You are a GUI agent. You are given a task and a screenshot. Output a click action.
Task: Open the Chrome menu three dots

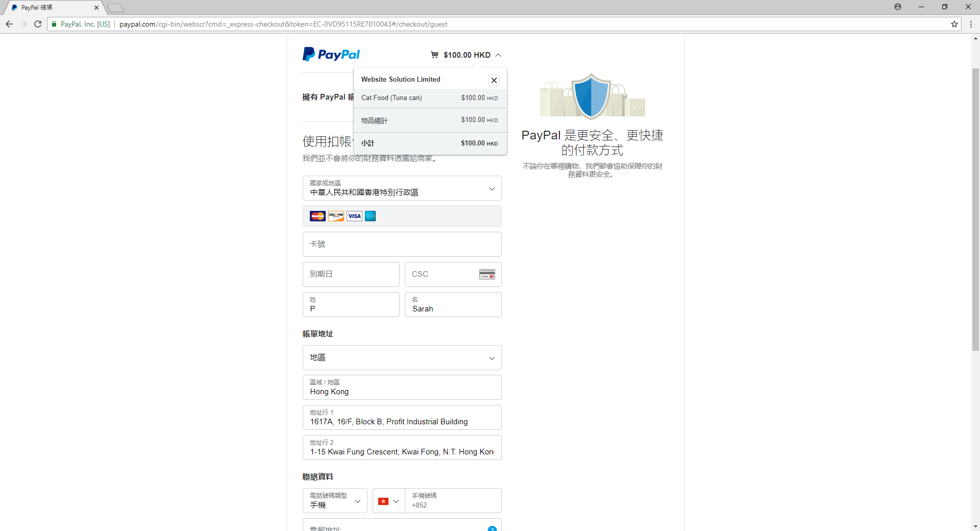971,24
